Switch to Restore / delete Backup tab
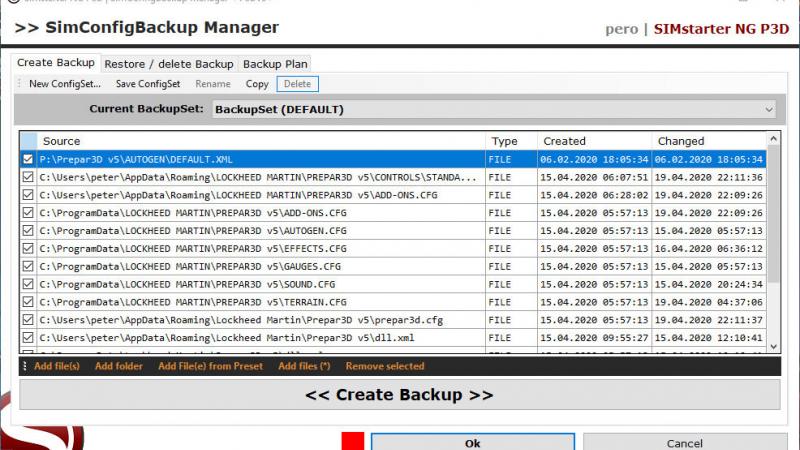This screenshot has height=450, width=800. (x=169, y=64)
